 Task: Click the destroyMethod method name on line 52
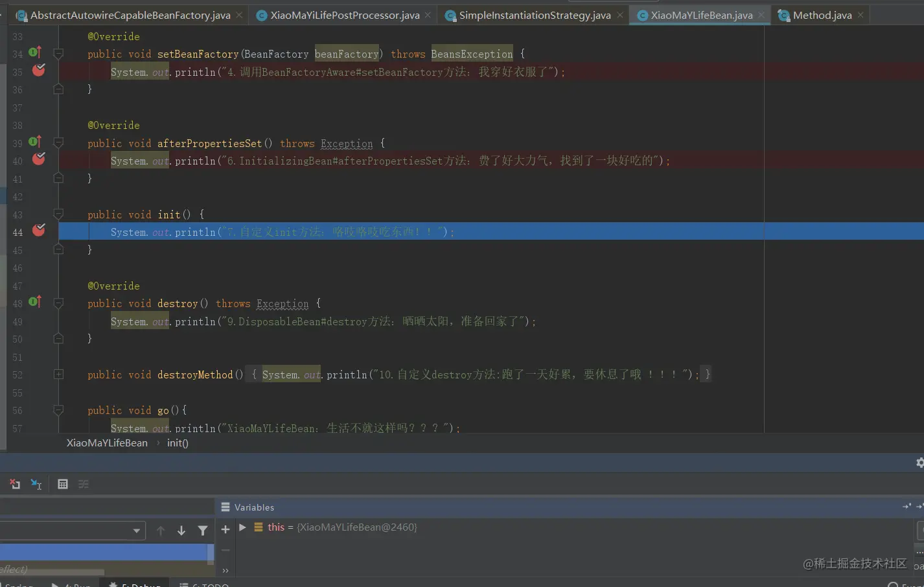click(195, 374)
